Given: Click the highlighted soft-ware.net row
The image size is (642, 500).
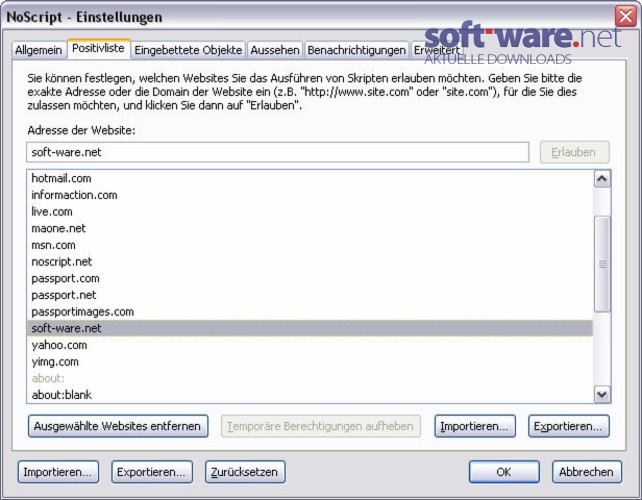Looking at the screenshot, I should click(310, 328).
